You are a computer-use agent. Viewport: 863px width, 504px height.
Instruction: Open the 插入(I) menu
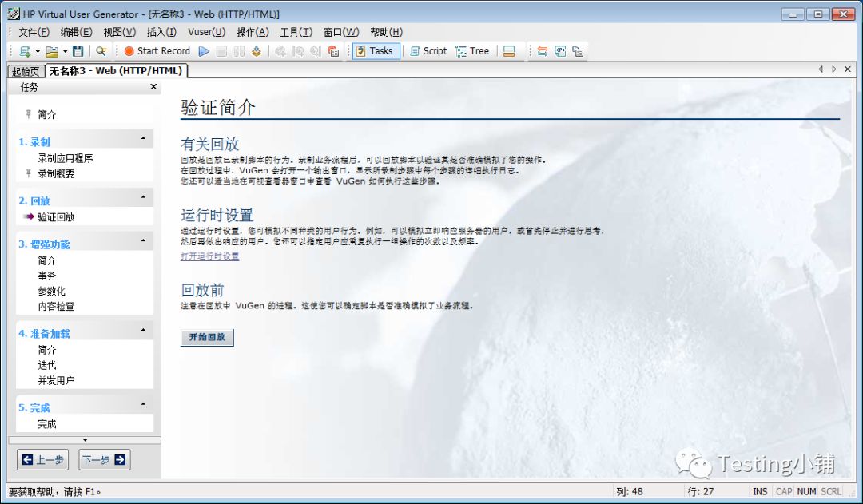(161, 33)
